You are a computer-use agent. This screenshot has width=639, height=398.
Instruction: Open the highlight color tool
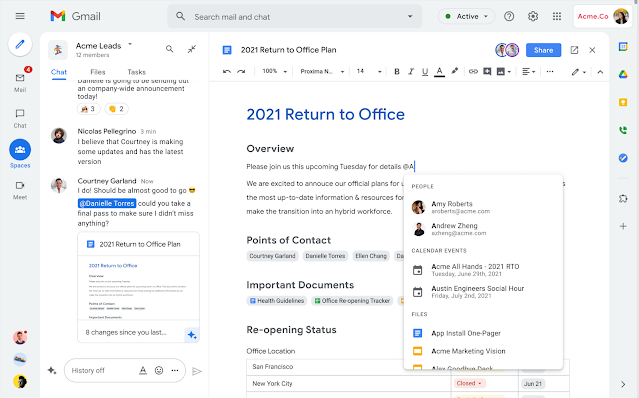pyautogui.click(x=454, y=71)
